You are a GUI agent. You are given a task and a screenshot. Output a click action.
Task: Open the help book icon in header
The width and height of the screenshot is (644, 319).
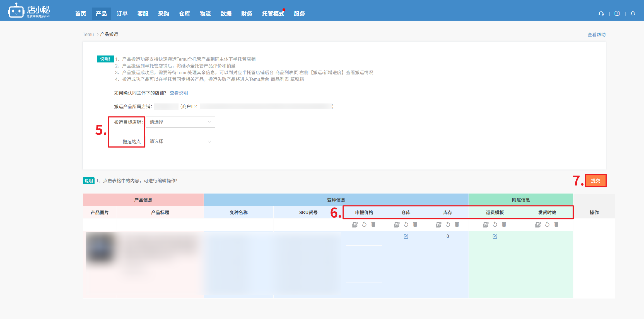click(617, 14)
